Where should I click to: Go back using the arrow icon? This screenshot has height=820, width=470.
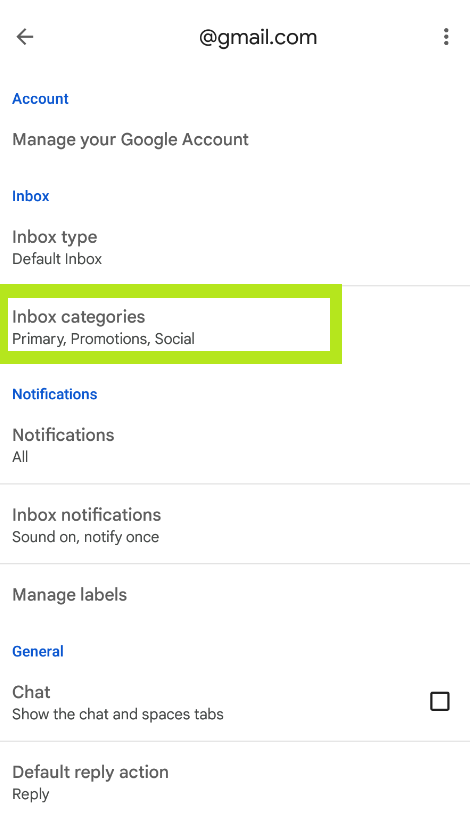25,37
